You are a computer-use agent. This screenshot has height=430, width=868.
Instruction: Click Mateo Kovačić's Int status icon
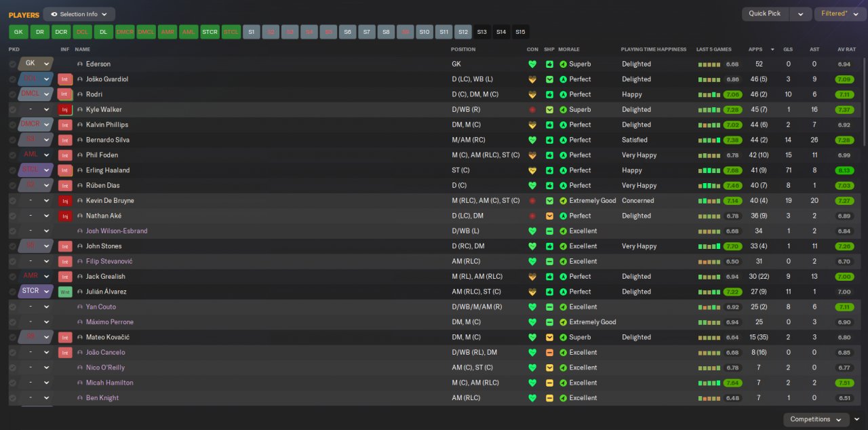pyautogui.click(x=65, y=338)
